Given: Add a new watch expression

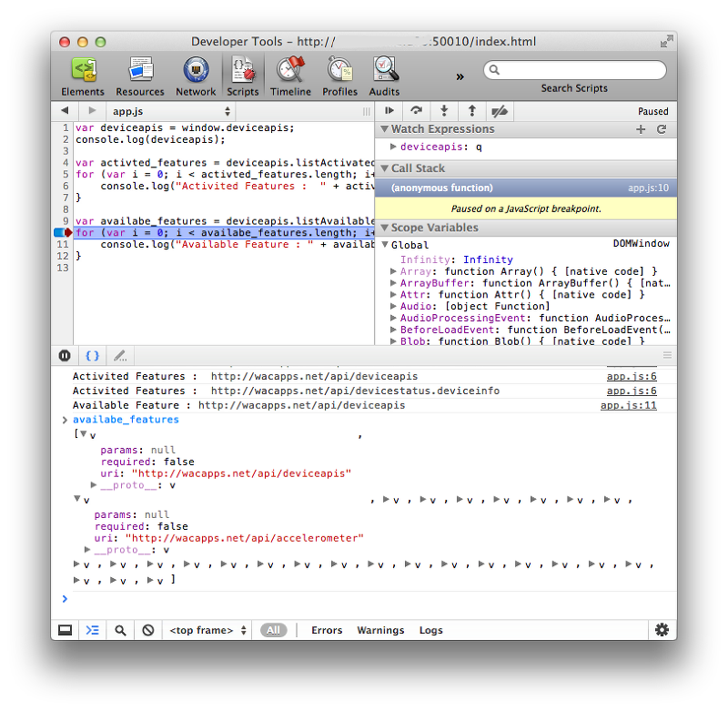Looking at the screenshot, I should 641,129.
